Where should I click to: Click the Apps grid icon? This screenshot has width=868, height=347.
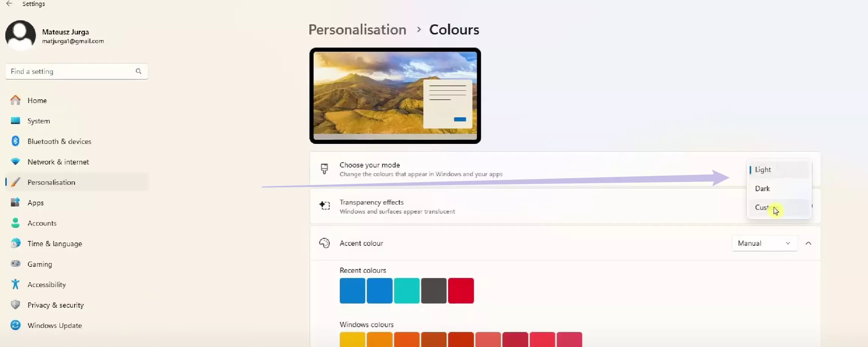coord(15,202)
